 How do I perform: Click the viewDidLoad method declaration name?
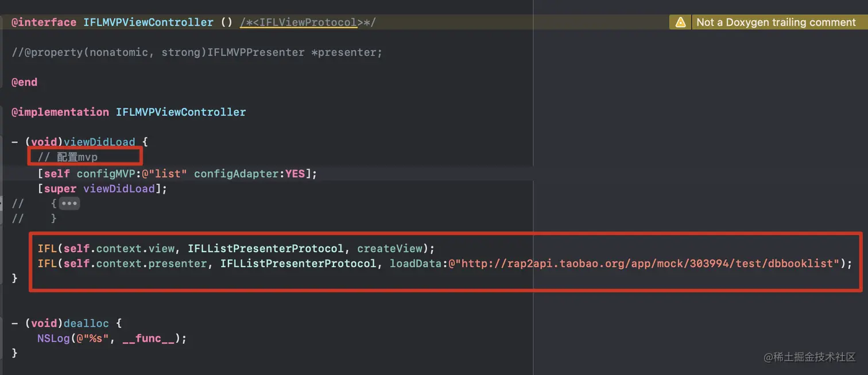(99, 142)
